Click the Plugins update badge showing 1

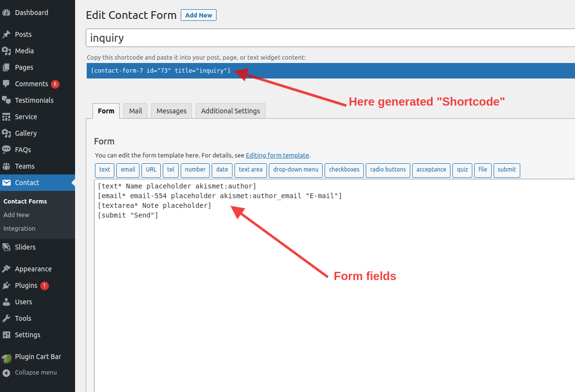pyautogui.click(x=45, y=285)
